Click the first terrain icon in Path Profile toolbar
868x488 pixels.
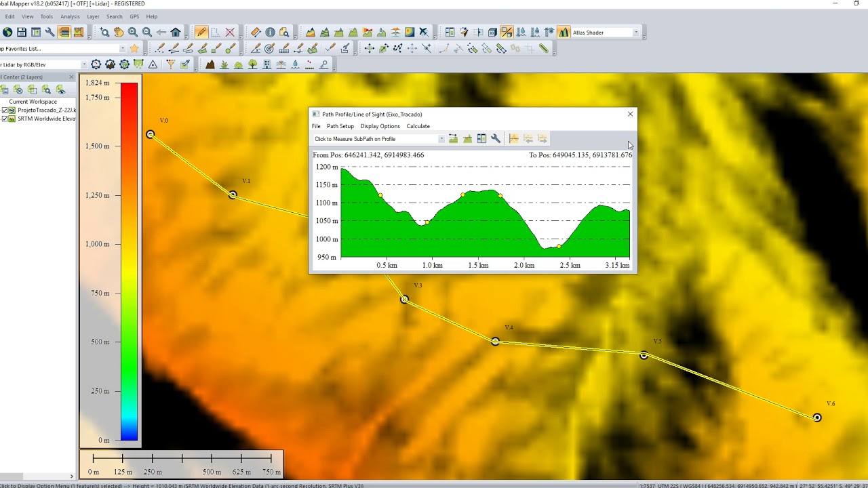453,139
